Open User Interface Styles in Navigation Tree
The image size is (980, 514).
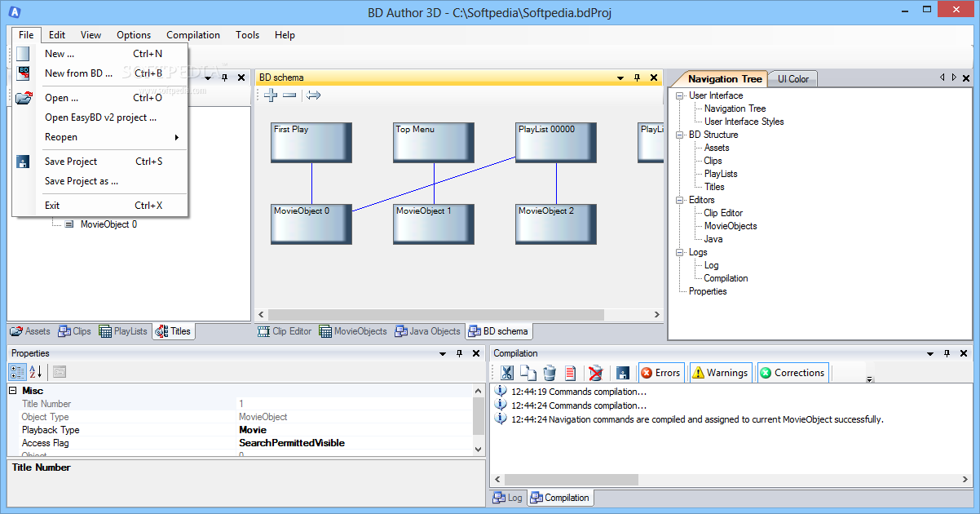click(x=744, y=122)
